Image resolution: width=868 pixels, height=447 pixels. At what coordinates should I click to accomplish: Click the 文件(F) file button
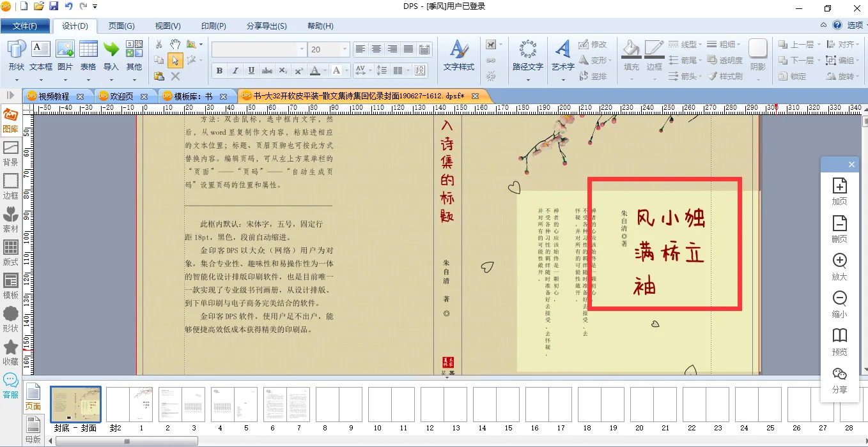click(25, 26)
